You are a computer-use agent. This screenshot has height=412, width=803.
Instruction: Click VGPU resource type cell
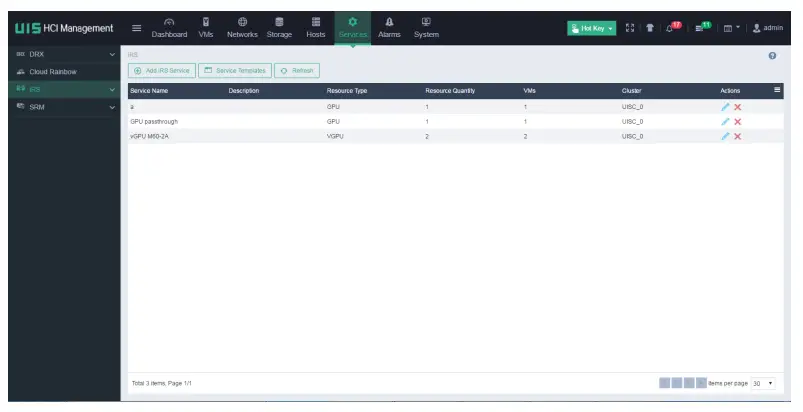[335, 137]
